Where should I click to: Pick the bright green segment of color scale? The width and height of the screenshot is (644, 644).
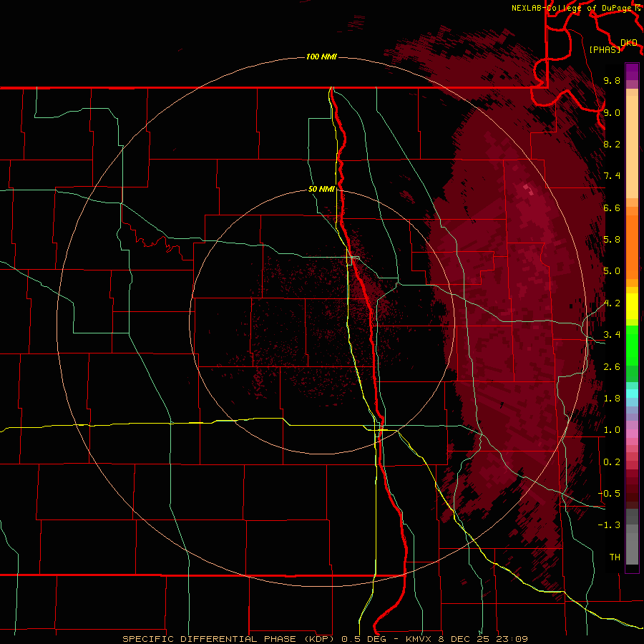pos(632,346)
